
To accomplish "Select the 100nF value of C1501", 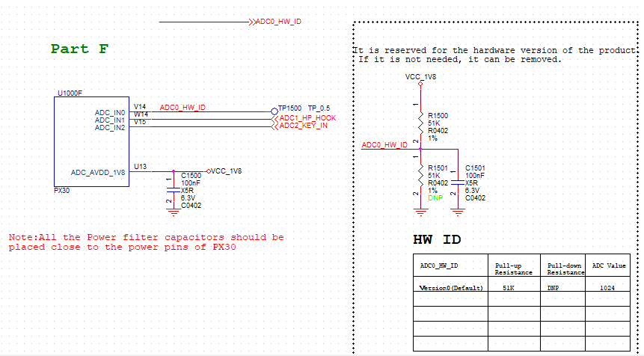I will (475, 175).
